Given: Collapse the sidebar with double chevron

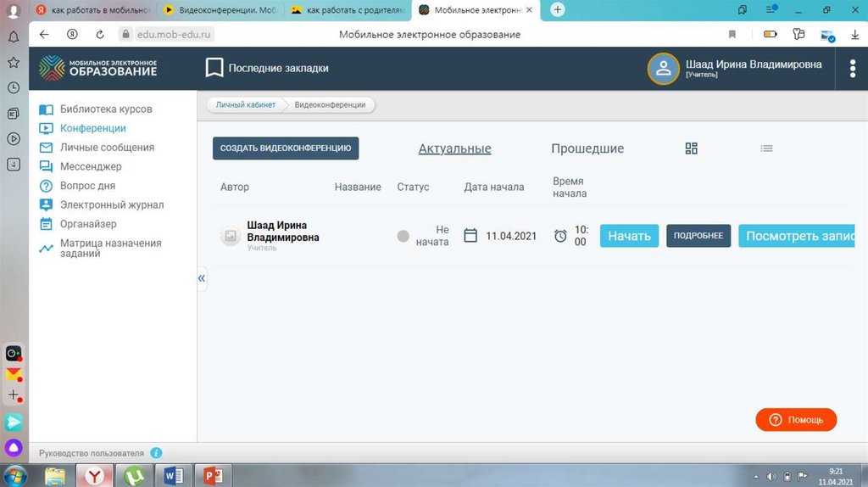Looking at the screenshot, I should (x=202, y=278).
